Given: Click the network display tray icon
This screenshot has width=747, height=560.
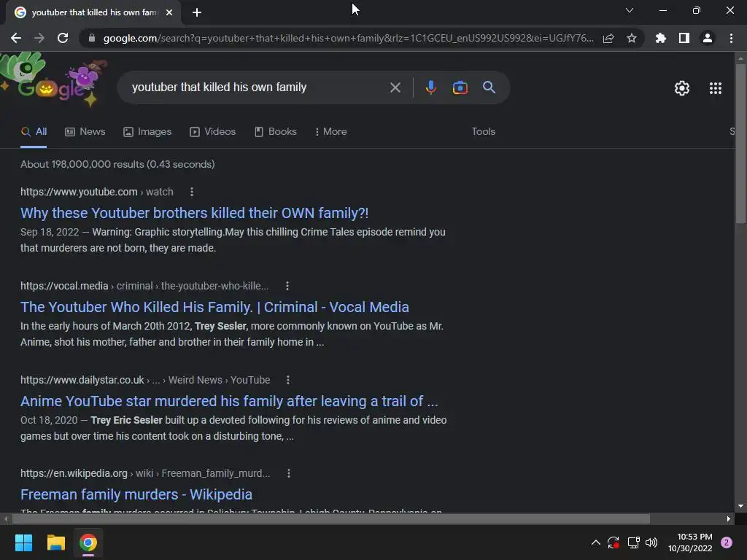Looking at the screenshot, I should click(x=633, y=542).
